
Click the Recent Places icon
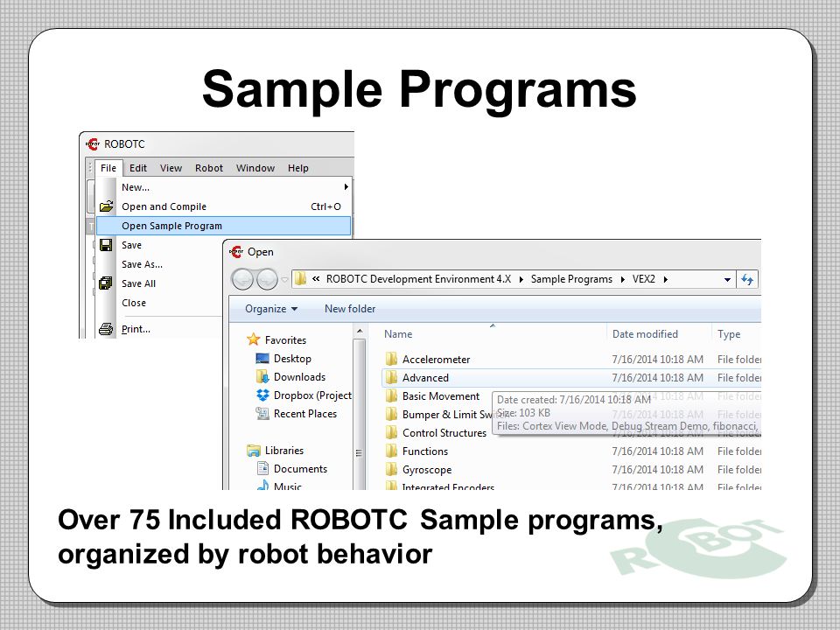(262, 414)
